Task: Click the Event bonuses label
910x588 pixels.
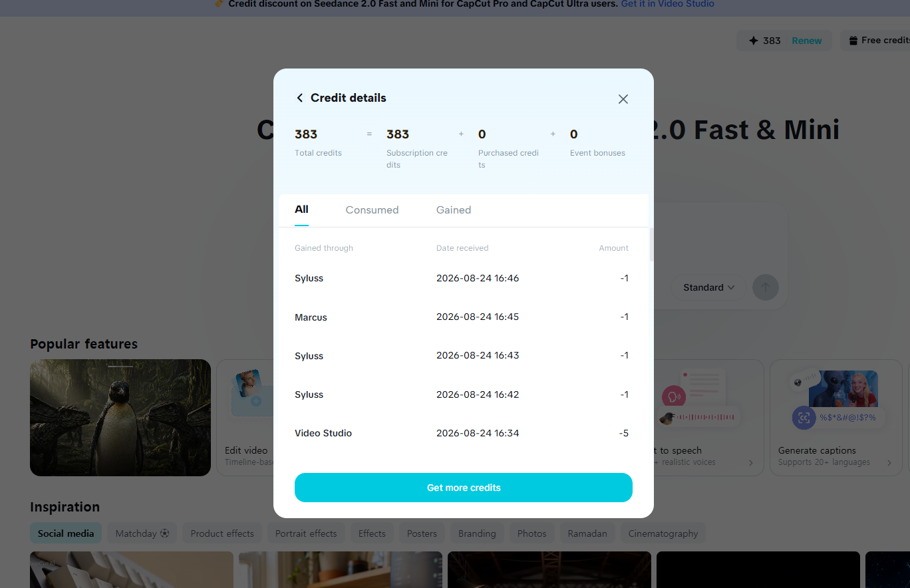Action: pos(597,153)
